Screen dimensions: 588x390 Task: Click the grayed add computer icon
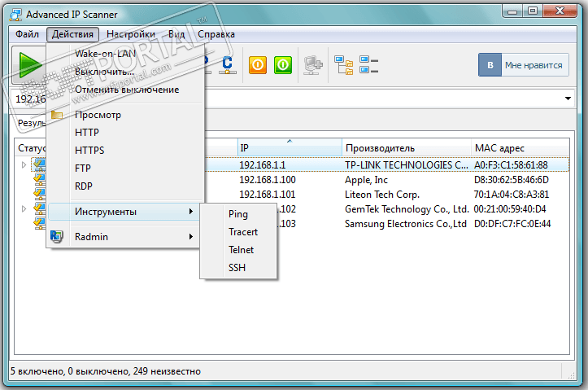[313, 65]
